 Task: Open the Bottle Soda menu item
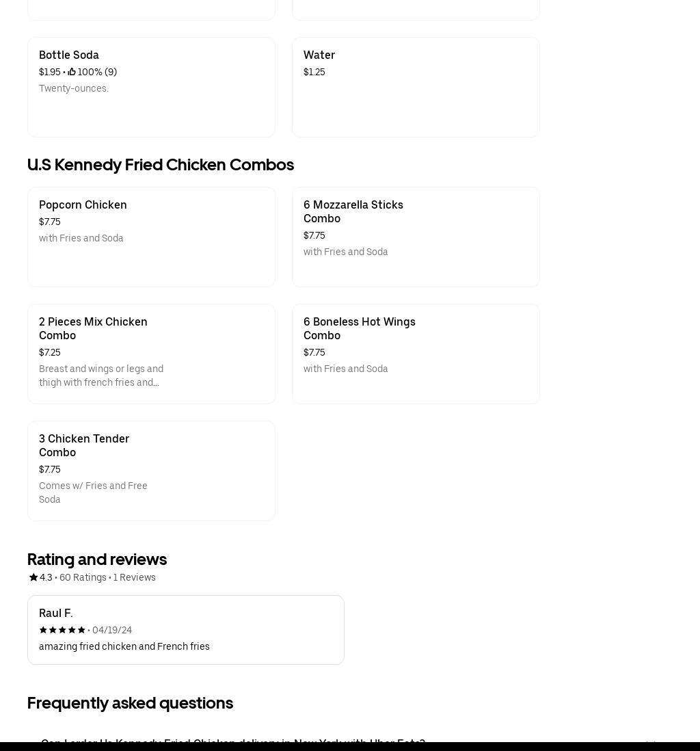pyautogui.click(x=151, y=87)
